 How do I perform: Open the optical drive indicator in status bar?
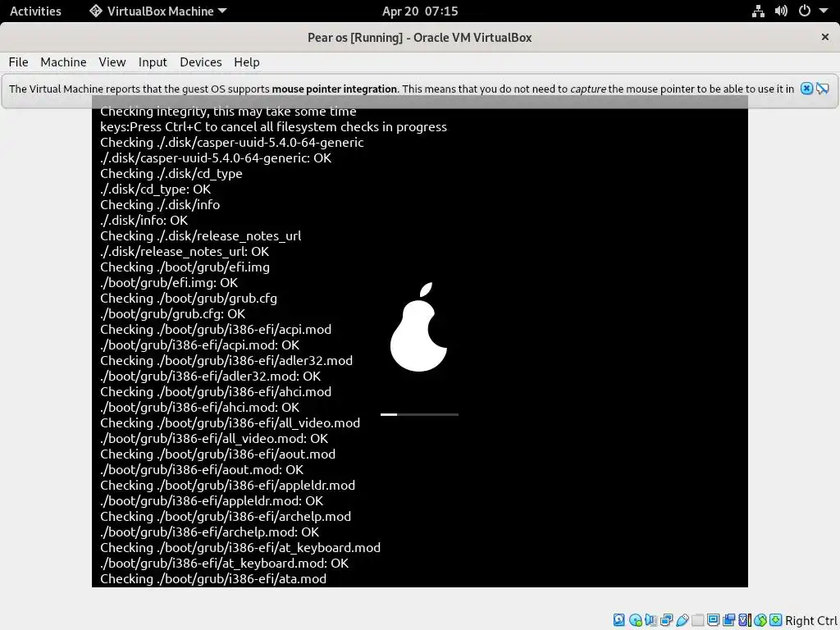tap(636, 620)
